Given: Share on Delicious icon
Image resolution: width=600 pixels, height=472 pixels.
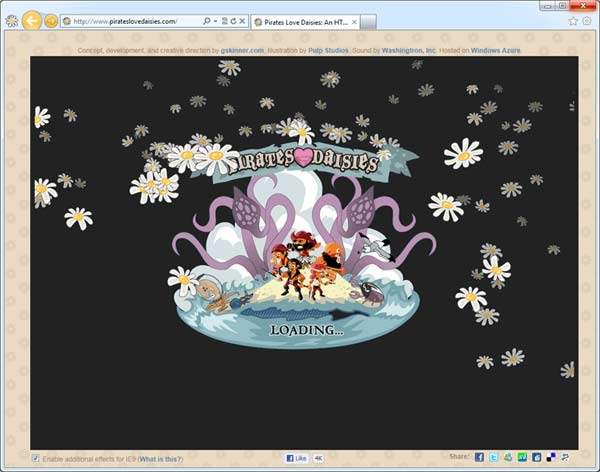Looking at the screenshot, I should [551, 457].
